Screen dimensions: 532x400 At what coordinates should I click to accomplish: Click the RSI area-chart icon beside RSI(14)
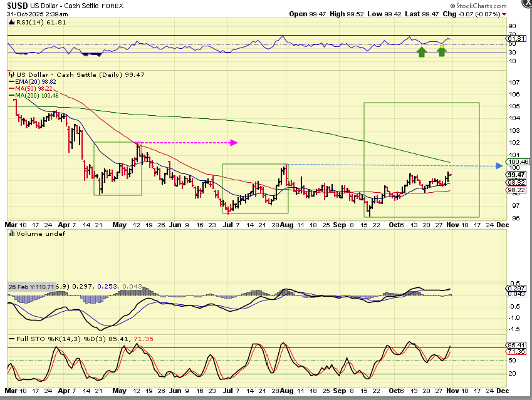click(11, 23)
